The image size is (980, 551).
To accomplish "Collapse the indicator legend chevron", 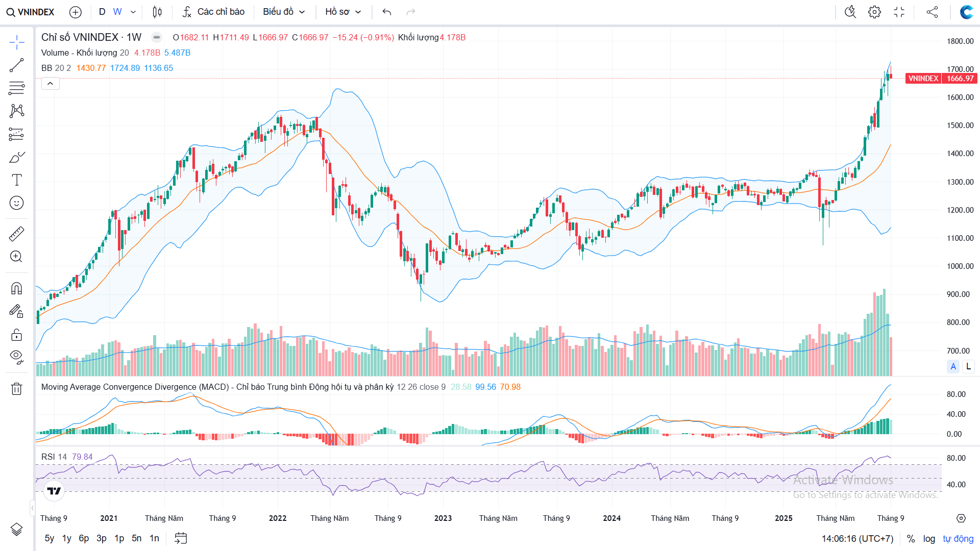I will (50, 83).
